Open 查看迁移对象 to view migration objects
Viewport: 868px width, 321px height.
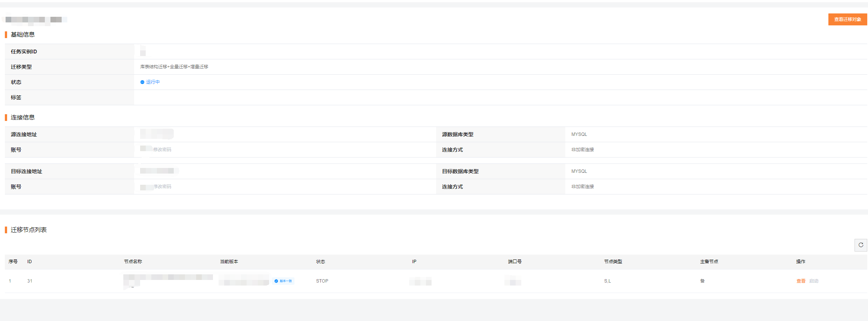point(847,19)
